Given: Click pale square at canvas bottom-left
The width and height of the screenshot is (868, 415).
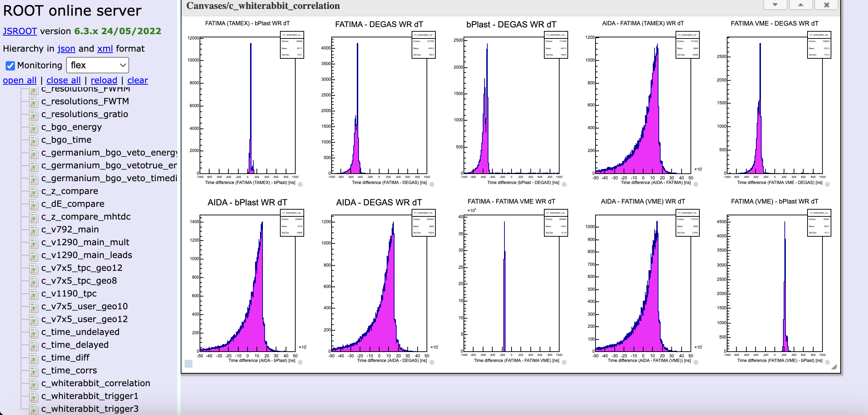Looking at the screenshot, I should coord(189,363).
